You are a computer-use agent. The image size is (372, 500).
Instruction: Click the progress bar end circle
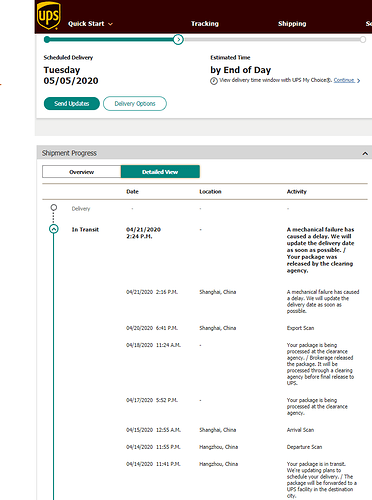(363, 40)
